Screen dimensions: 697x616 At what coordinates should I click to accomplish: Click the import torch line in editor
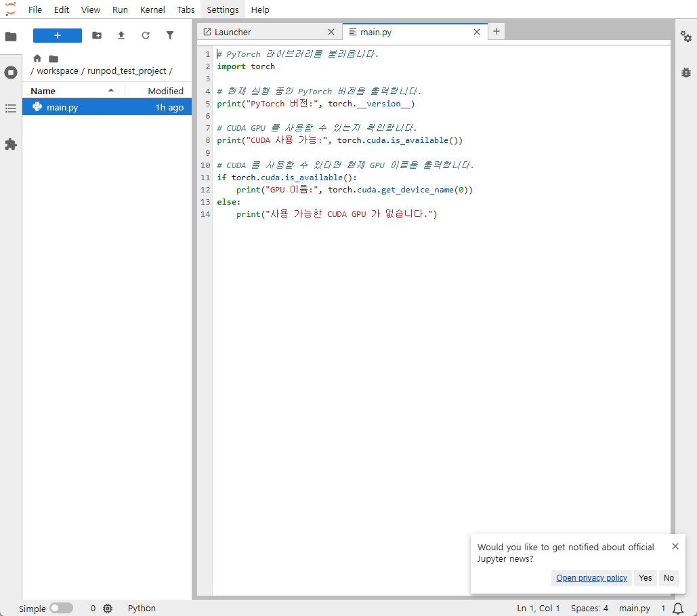[246, 66]
